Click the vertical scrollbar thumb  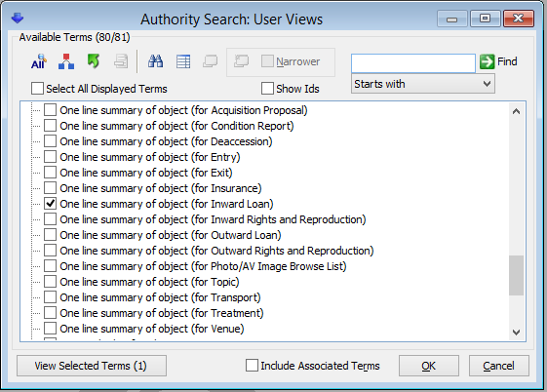(517, 276)
